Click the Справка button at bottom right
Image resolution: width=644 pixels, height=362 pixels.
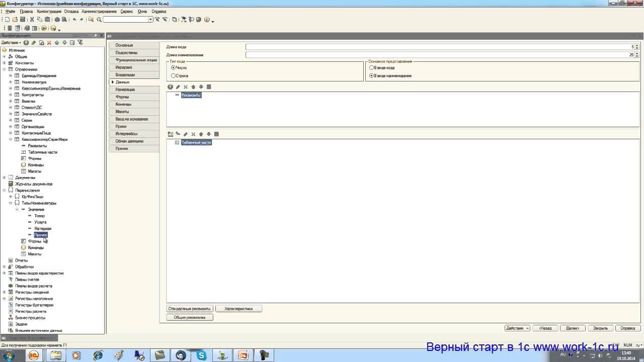click(627, 328)
